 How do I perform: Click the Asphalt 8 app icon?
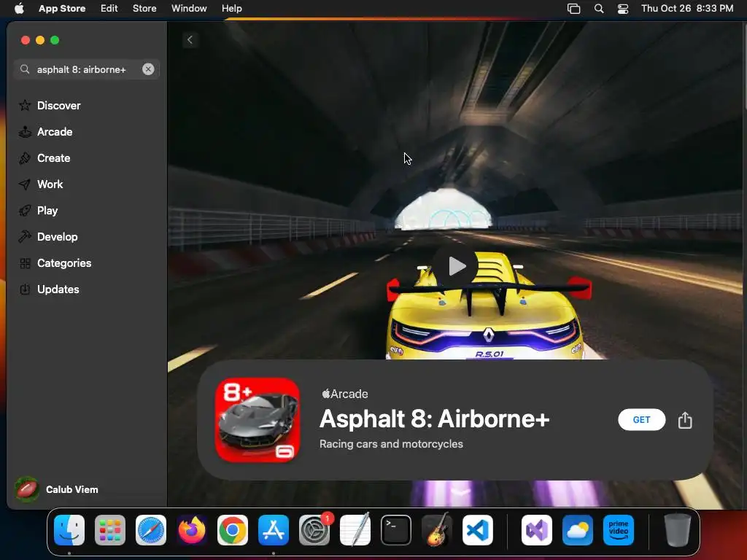pyautogui.click(x=258, y=419)
